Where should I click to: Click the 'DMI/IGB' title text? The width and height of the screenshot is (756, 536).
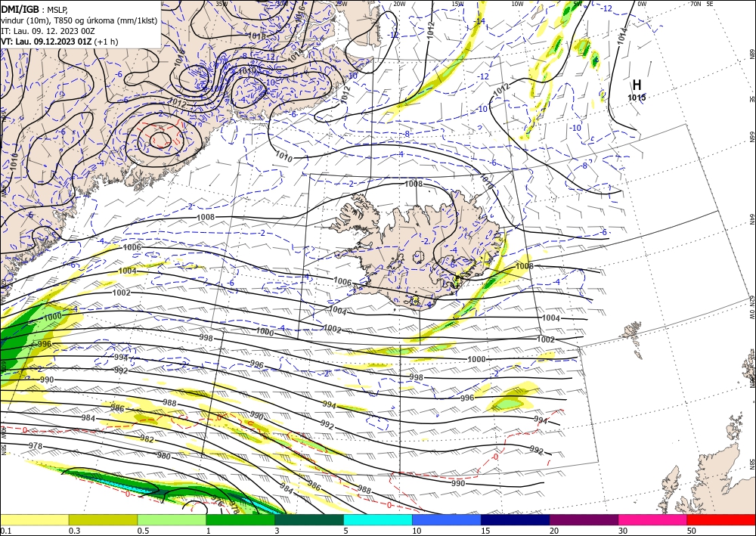pyautogui.click(x=20, y=8)
